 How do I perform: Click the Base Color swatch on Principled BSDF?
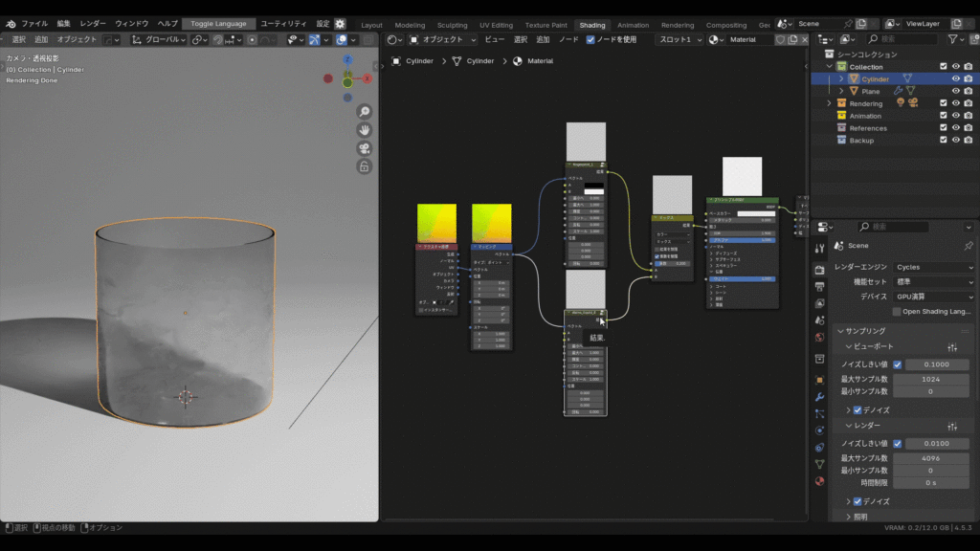click(755, 213)
